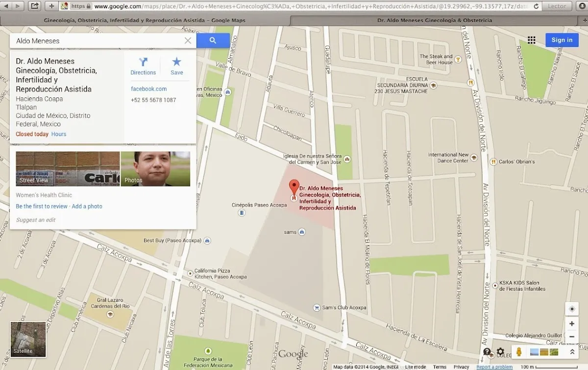The width and height of the screenshot is (588, 370).
Task: Select the Ginecología, Obstetricia – Google Maps tab
Action: (x=145, y=21)
